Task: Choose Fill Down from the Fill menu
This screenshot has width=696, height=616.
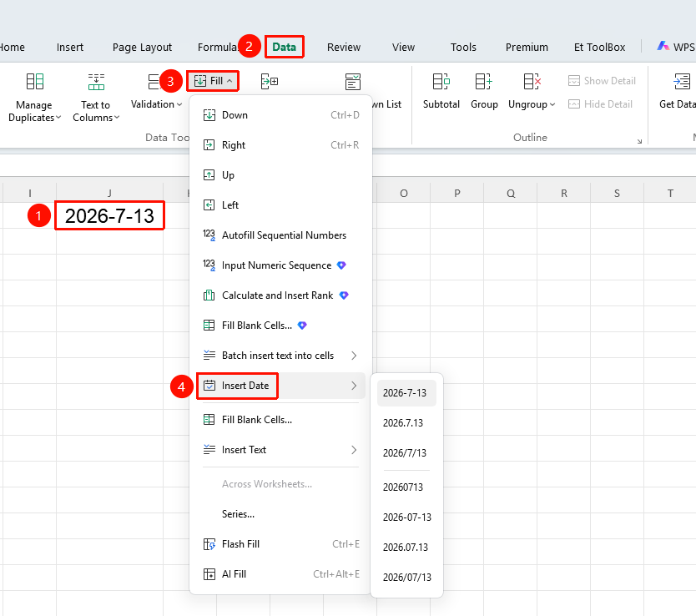Action: pos(280,115)
